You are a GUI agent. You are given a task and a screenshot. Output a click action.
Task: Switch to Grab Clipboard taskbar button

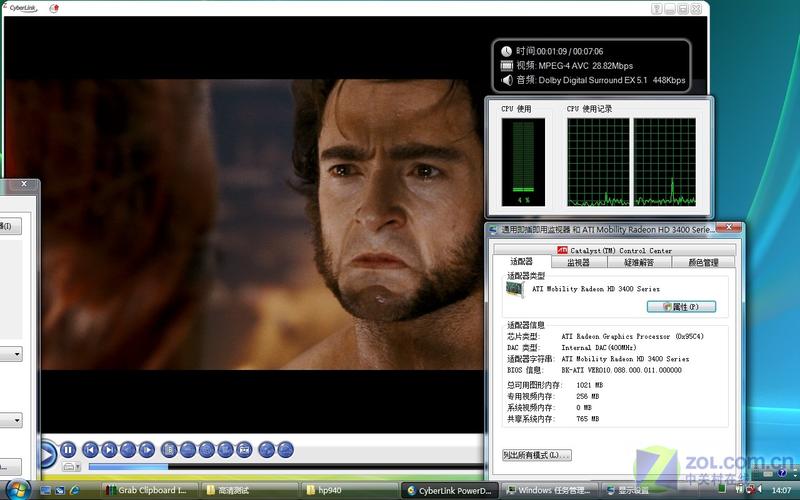tap(148, 490)
